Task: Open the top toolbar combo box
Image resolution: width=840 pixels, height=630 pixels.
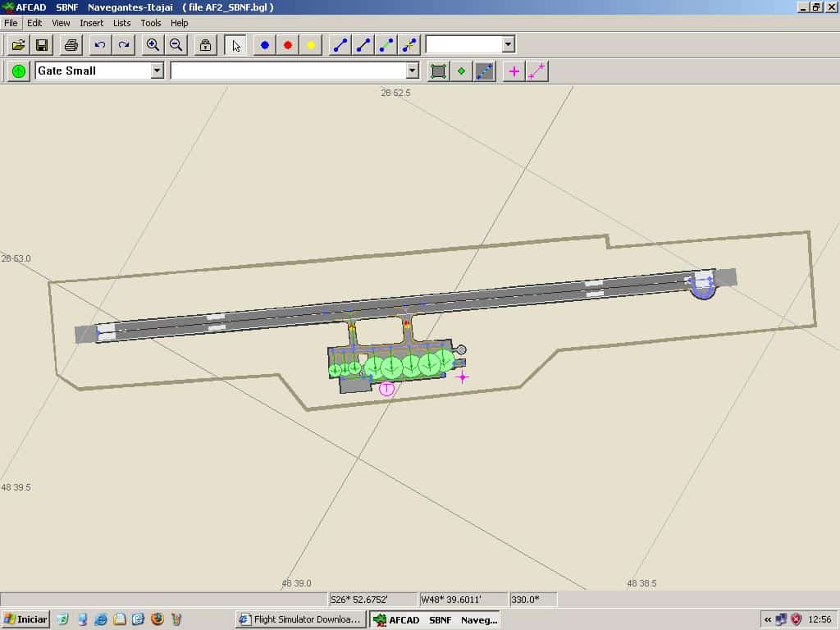Action: click(x=508, y=44)
